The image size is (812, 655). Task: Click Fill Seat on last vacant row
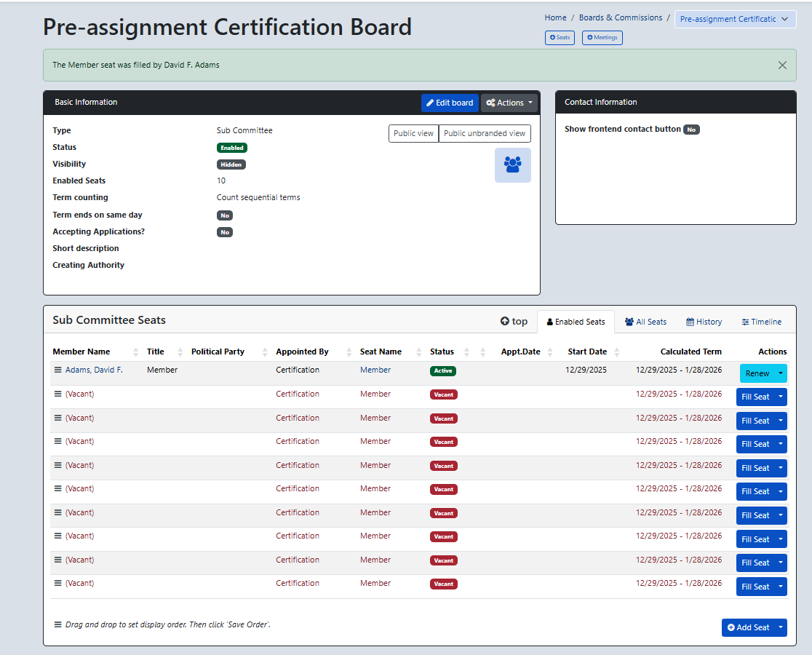pyautogui.click(x=755, y=587)
